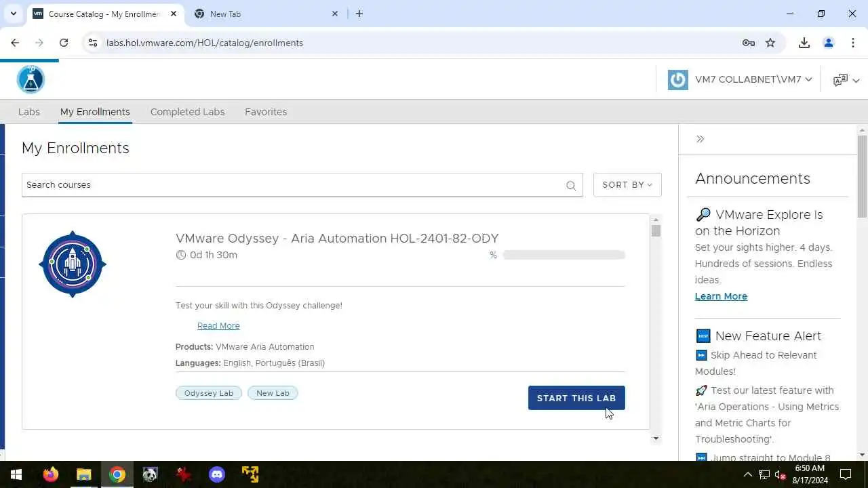Click the START THIS LAB button
Screen dimensions: 868x488
pyautogui.click(x=576, y=398)
